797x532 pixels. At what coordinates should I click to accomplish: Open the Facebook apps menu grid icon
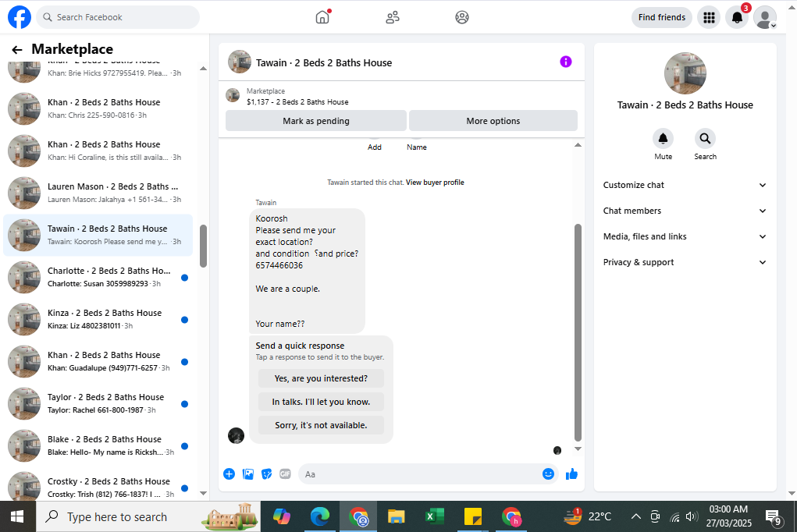709,18
